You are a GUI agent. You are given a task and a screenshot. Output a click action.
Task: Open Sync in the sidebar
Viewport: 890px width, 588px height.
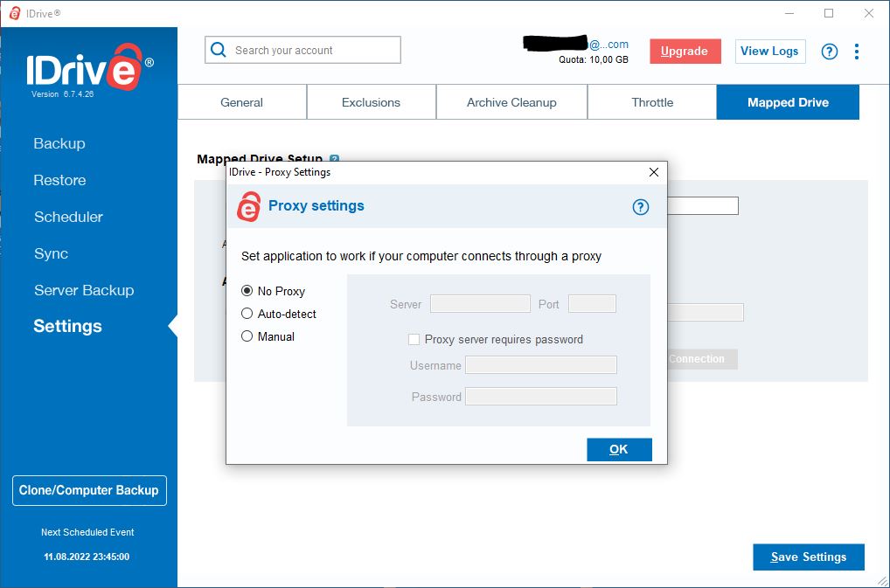[x=51, y=253]
